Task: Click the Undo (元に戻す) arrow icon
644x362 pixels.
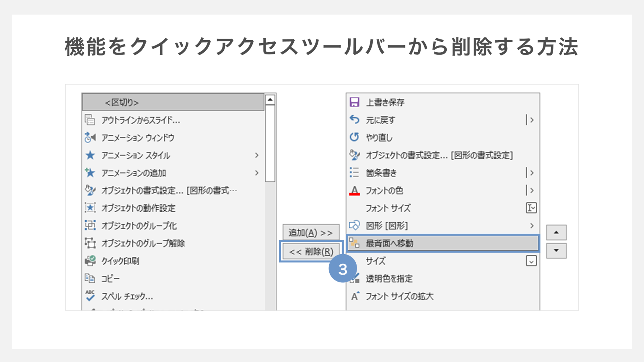Action: click(x=354, y=120)
